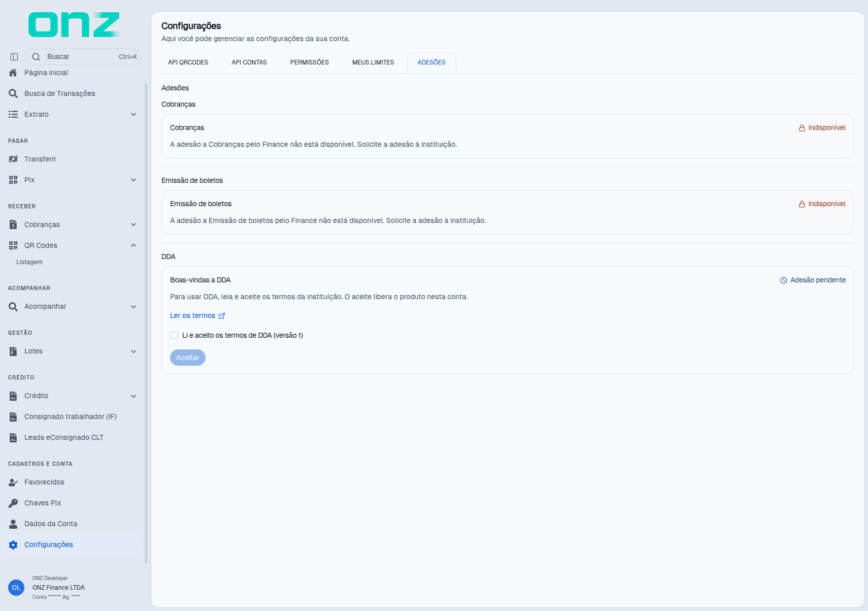
Task: Click the Busca de Transações magnifier icon
Action: coord(13,93)
